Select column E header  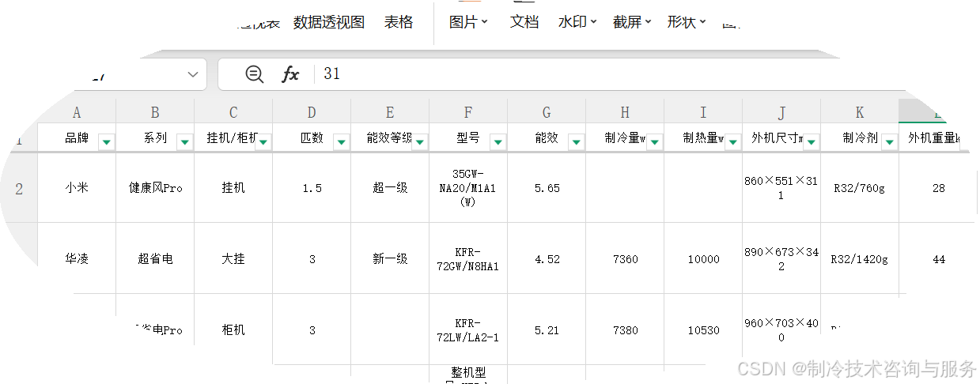click(x=390, y=112)
